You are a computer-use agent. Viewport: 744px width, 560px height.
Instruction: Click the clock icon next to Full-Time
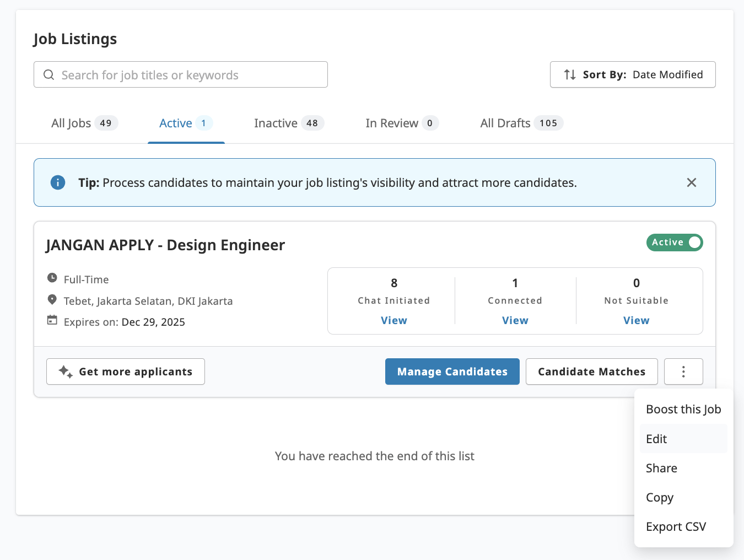52,279
